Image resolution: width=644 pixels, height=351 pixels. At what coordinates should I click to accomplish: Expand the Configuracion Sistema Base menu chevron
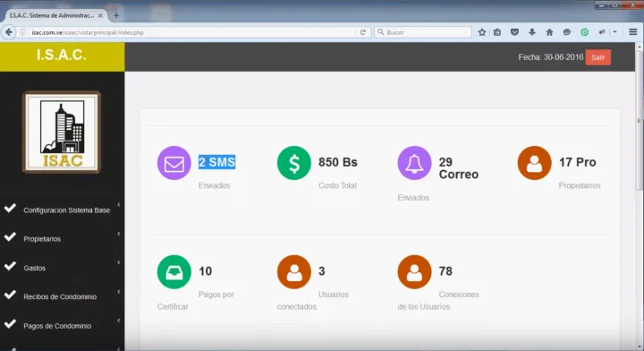click(x=119, y=205)
